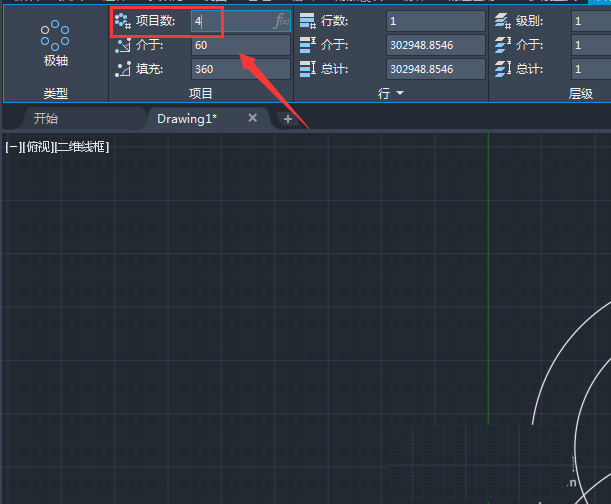
Task: Click the 项目 panel title
Action: point(201,94)
